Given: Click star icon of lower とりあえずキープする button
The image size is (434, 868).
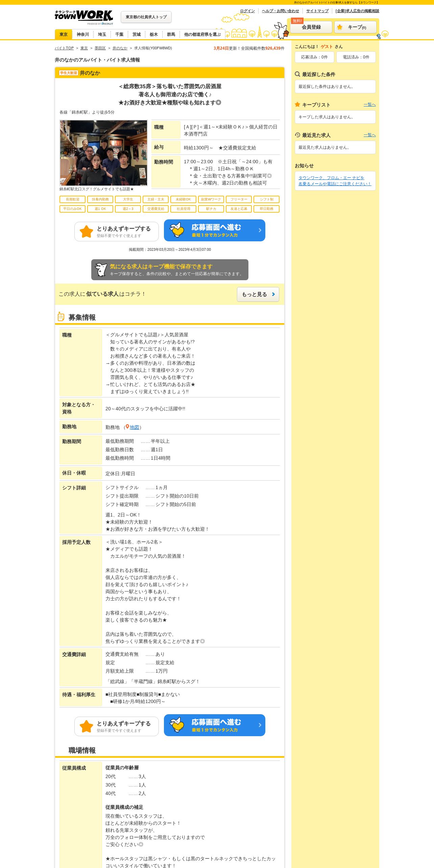Looking at the screenshot, I should [86, 726].
